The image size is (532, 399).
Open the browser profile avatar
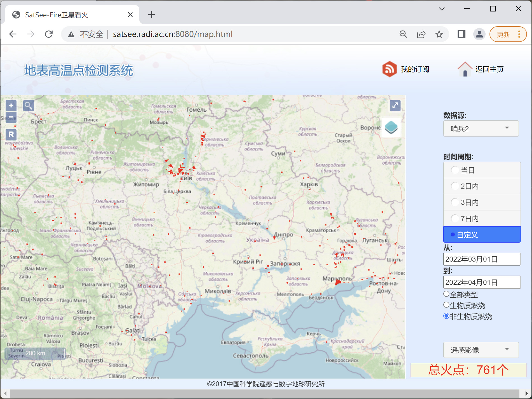point(479,34)
